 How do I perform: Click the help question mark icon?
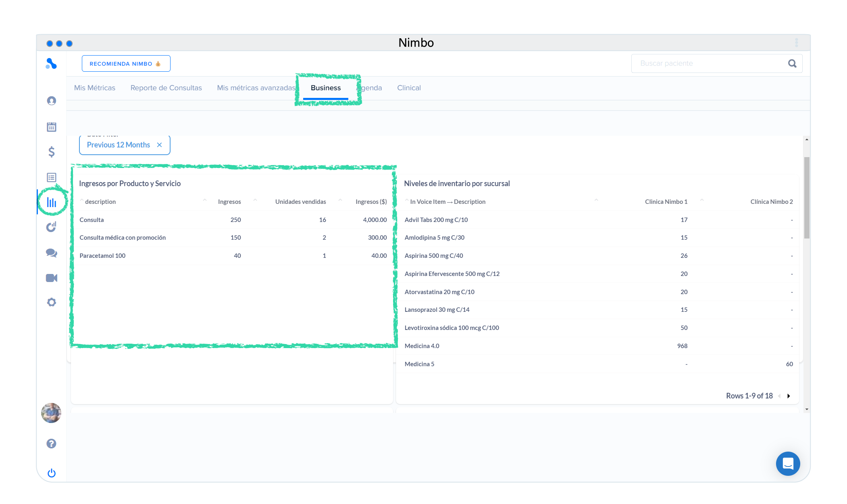pos(51,444)
